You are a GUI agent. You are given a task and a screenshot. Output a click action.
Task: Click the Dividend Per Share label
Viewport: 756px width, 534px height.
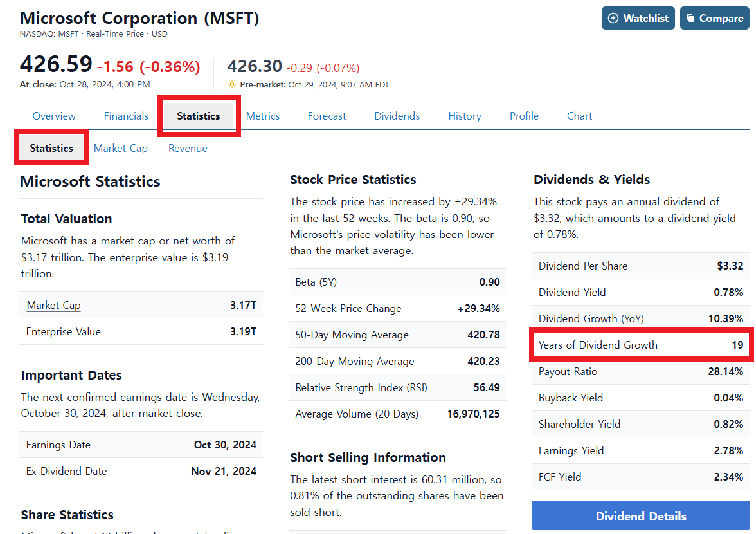pyautogui.click(x=583, y=266)
